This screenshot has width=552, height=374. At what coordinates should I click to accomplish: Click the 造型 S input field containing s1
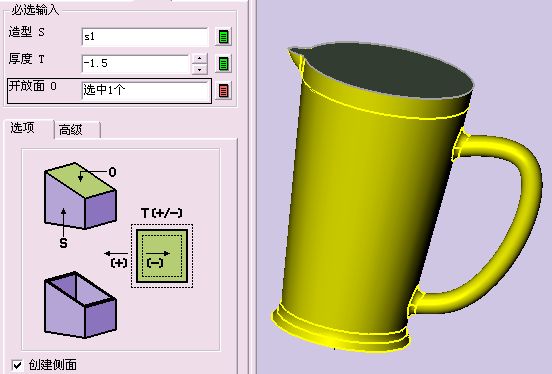pos(145,37)
